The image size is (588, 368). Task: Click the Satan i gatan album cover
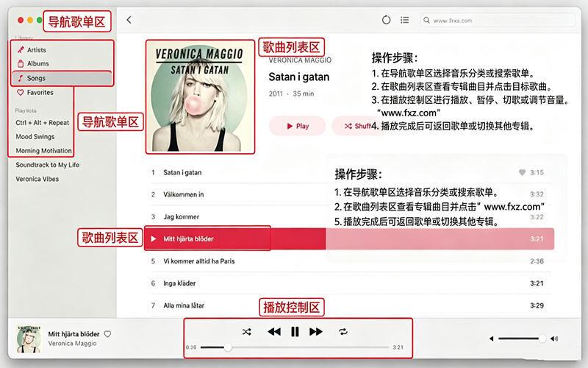[x=200, y=97]
